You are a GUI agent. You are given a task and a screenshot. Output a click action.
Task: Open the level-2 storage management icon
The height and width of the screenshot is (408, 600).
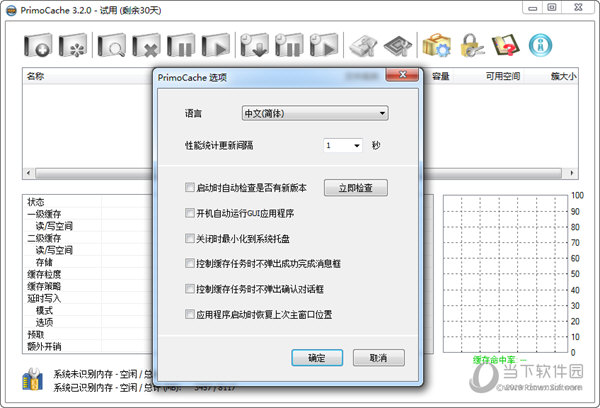(x=363, y=46)
